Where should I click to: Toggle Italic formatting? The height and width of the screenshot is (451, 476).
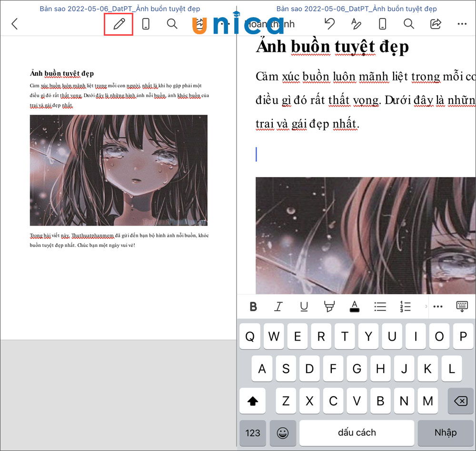pyautogui.click(x=278, y=306)
